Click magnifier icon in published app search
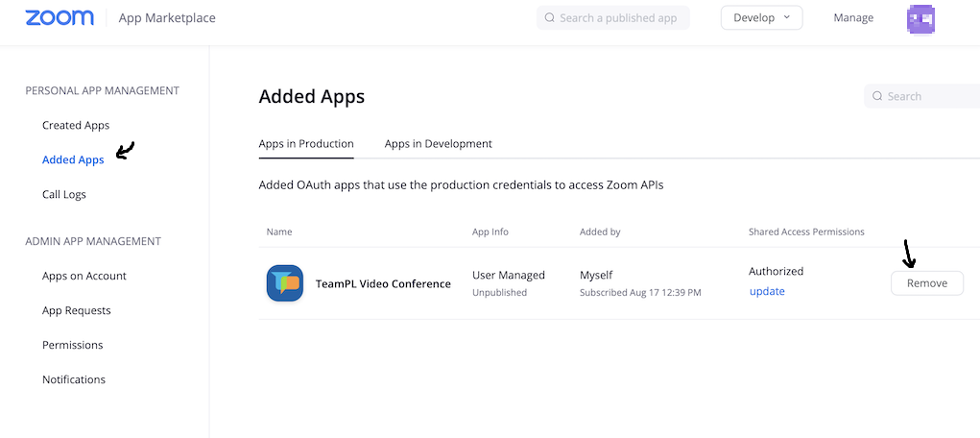 [550, 18]
